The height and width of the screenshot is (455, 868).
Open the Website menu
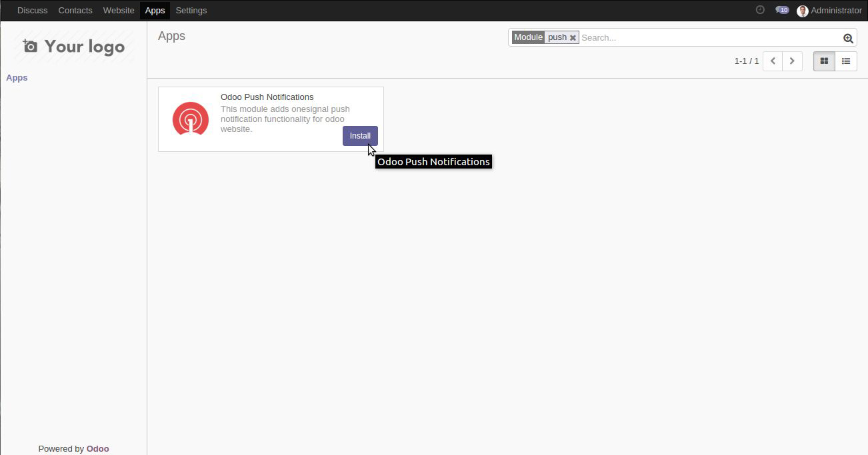click(x=119, y=11)
